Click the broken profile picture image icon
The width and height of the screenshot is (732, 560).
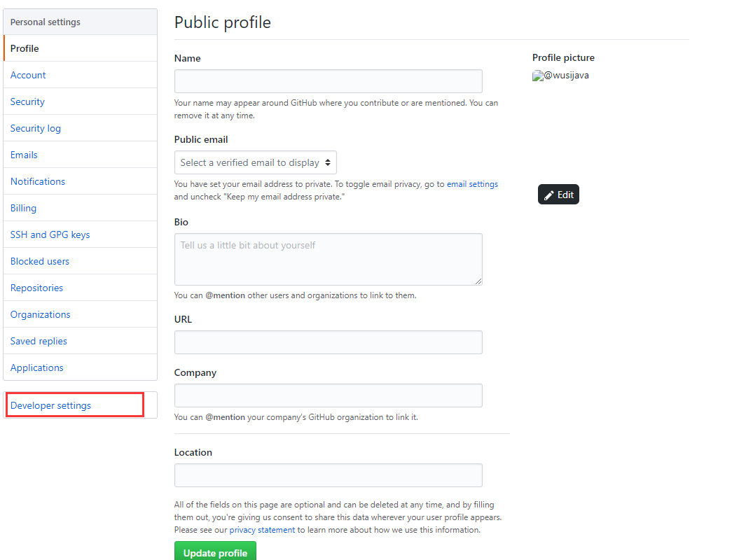tap(538, 76)
